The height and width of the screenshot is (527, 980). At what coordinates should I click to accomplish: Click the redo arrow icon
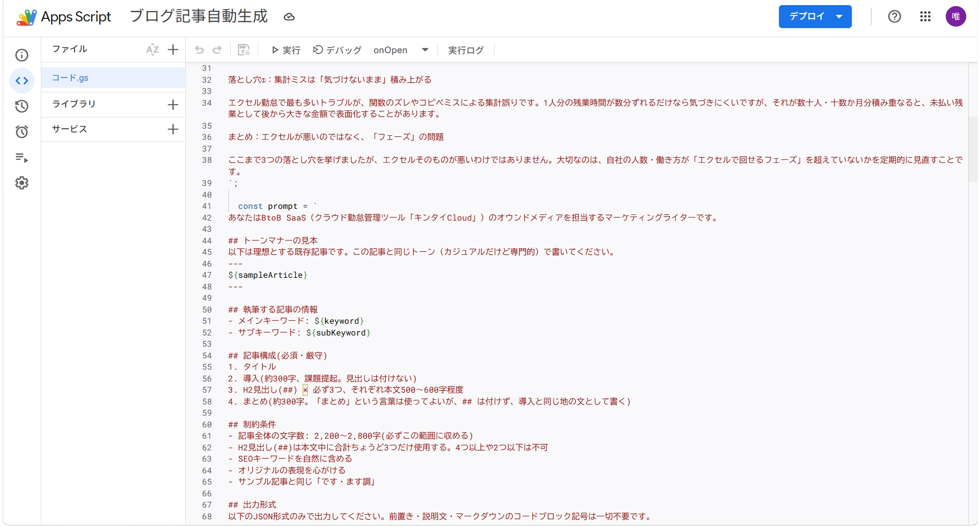217,50
